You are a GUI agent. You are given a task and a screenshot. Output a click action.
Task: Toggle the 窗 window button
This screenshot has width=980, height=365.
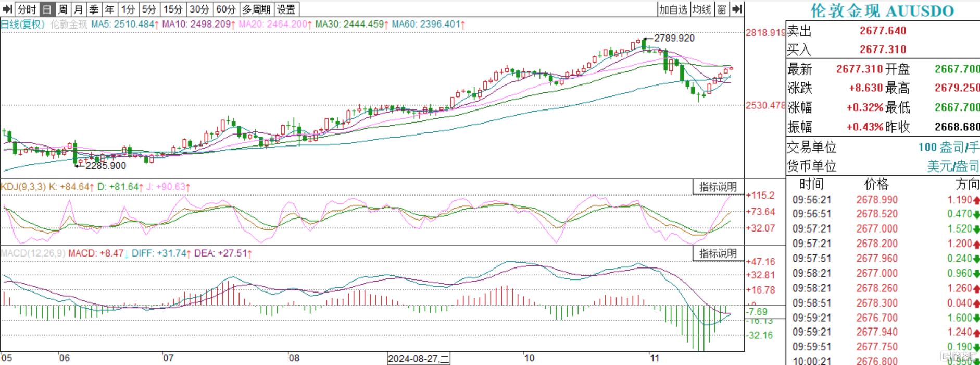[x=722, y=9]
